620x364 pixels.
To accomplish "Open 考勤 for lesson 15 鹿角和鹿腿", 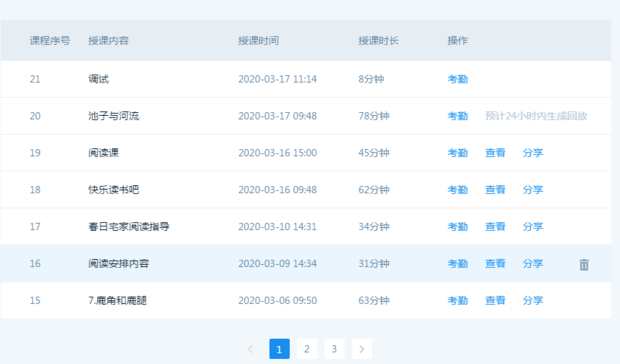I will (457, 300).
